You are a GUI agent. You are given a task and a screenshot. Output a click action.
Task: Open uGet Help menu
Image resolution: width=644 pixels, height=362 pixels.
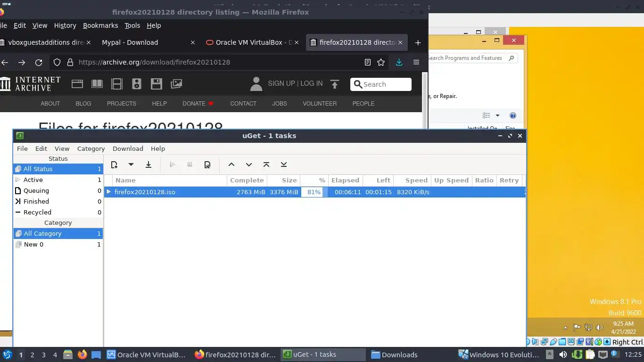158,148
